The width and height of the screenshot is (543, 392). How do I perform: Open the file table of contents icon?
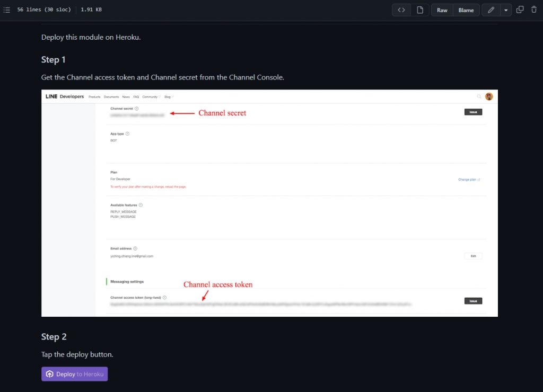7,10
